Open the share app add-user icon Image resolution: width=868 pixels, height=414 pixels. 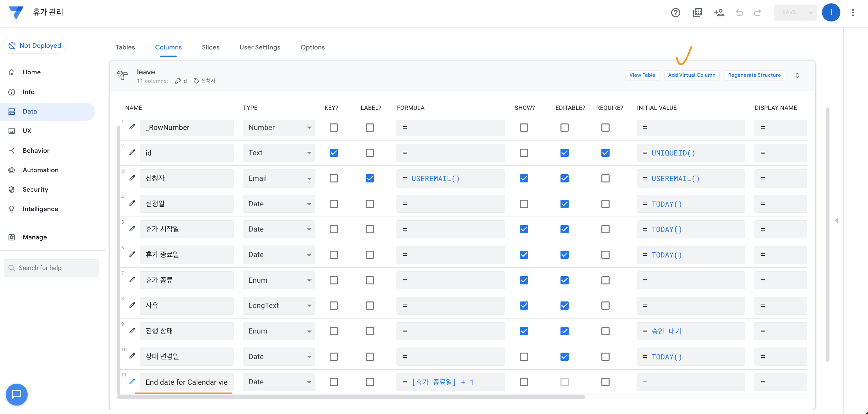pos(719,13)
